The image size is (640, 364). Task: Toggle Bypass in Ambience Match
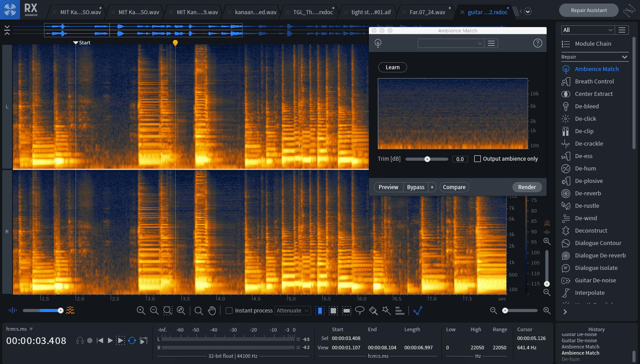(x=416, y=187)
